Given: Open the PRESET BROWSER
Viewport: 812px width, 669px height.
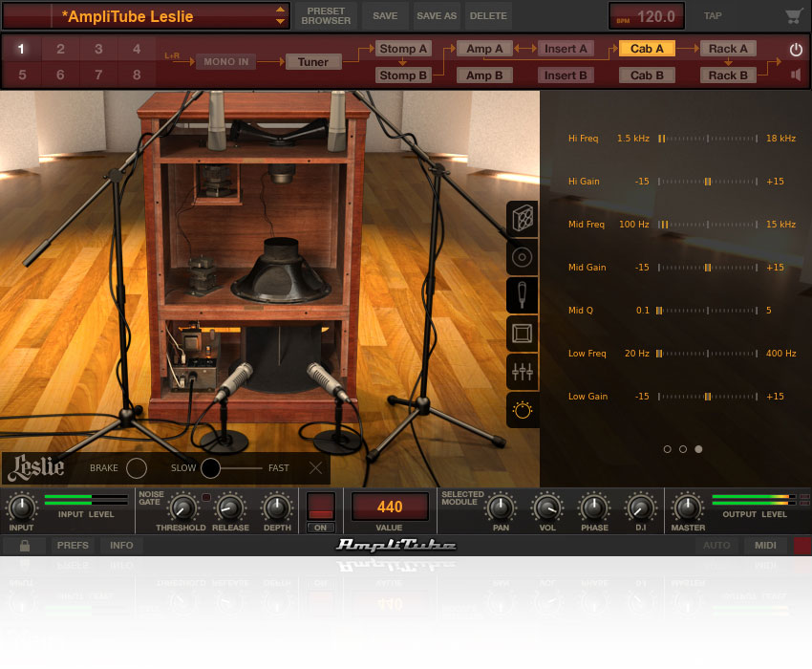Looking at the screenshot, I should (326, 15).
